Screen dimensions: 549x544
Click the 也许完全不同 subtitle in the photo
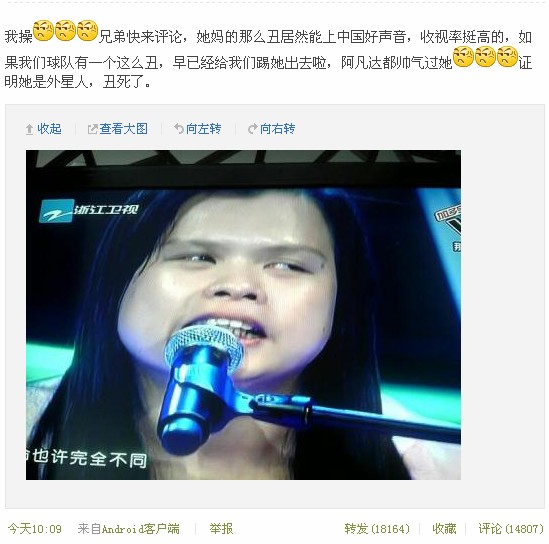90,458
